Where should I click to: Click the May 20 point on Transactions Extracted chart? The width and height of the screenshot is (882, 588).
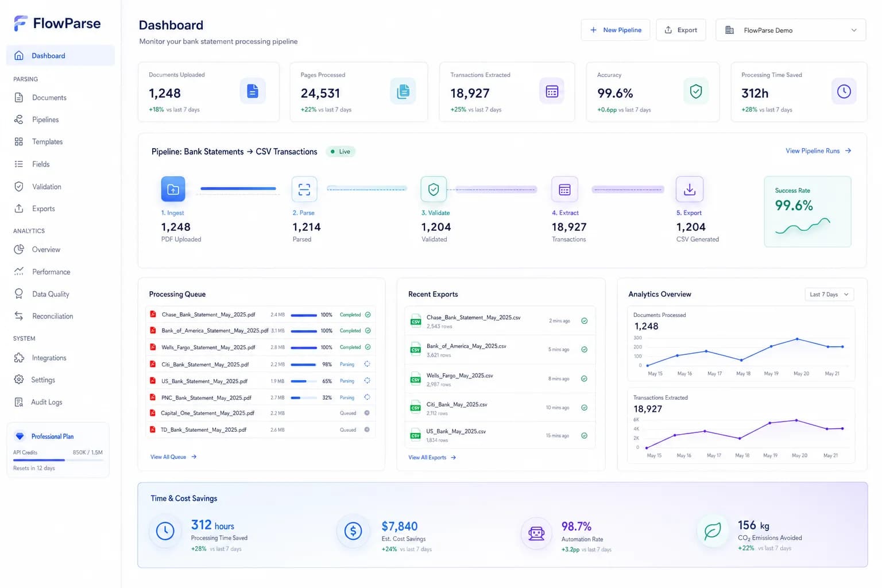click(796, 420)
